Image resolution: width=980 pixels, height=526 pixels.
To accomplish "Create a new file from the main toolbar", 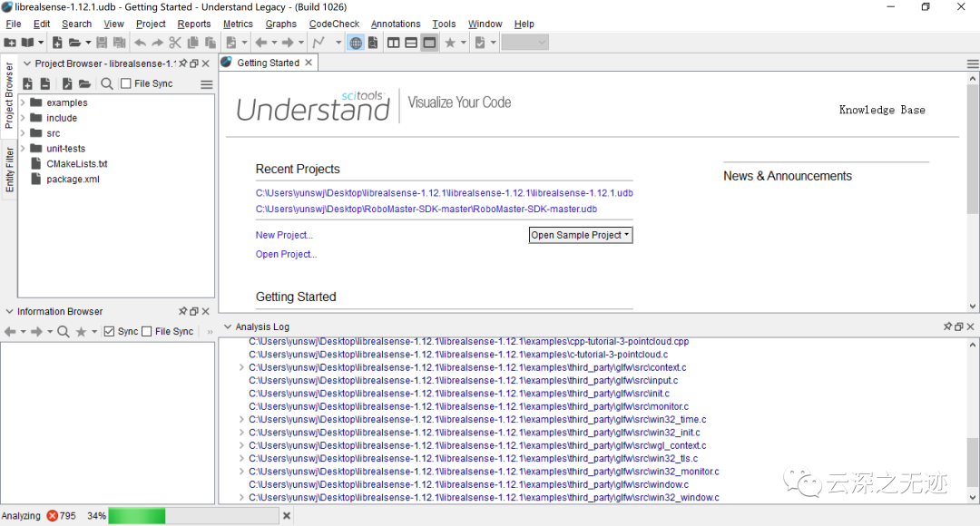I will click(57, 43).
